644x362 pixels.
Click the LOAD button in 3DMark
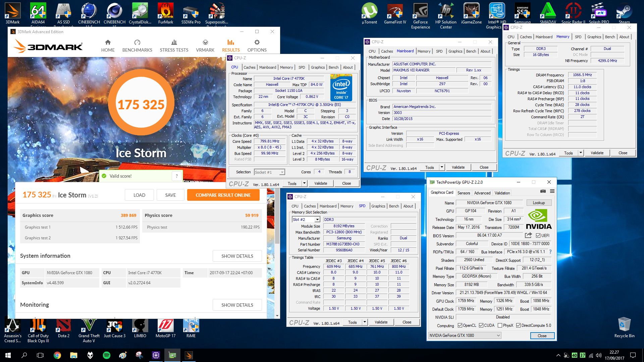point(139,195)
